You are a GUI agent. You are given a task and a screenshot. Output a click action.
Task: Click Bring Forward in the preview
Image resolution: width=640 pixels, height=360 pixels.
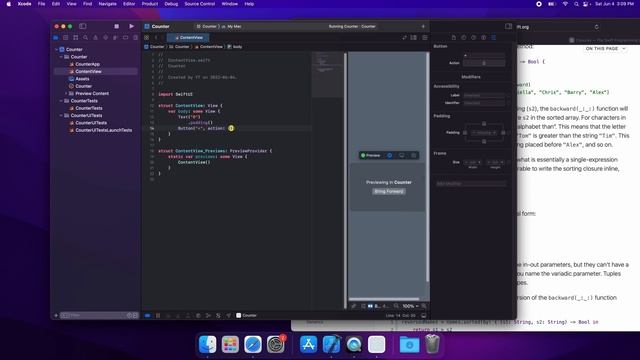tap(389, 191)
